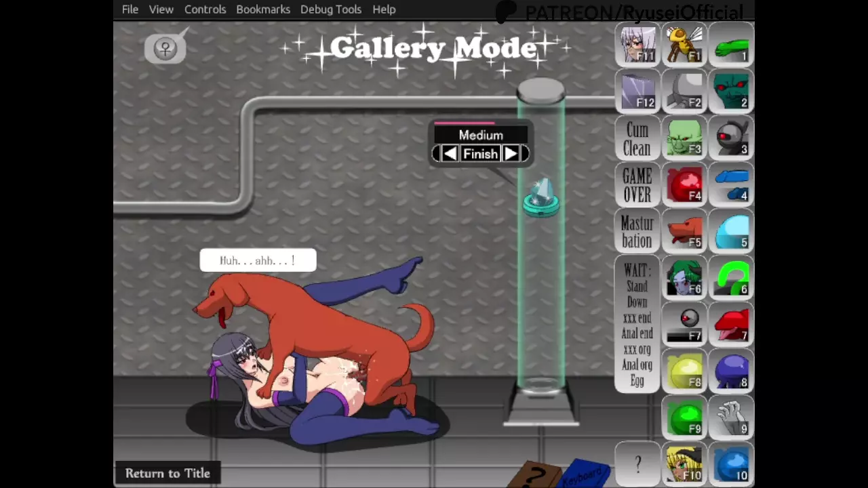The width and height of the screenshot is (868, 488).
Task: Choose the silver-haired character portrait F11
Action: 637,45
